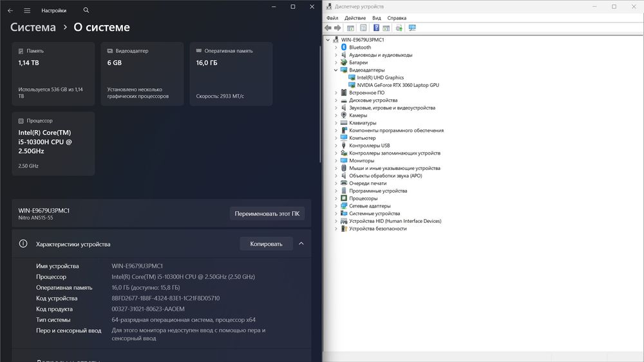The height and width of the screenshot is (362, 644).
Task: Click the battery icon beside Батареи
Action: coord(344,62)
